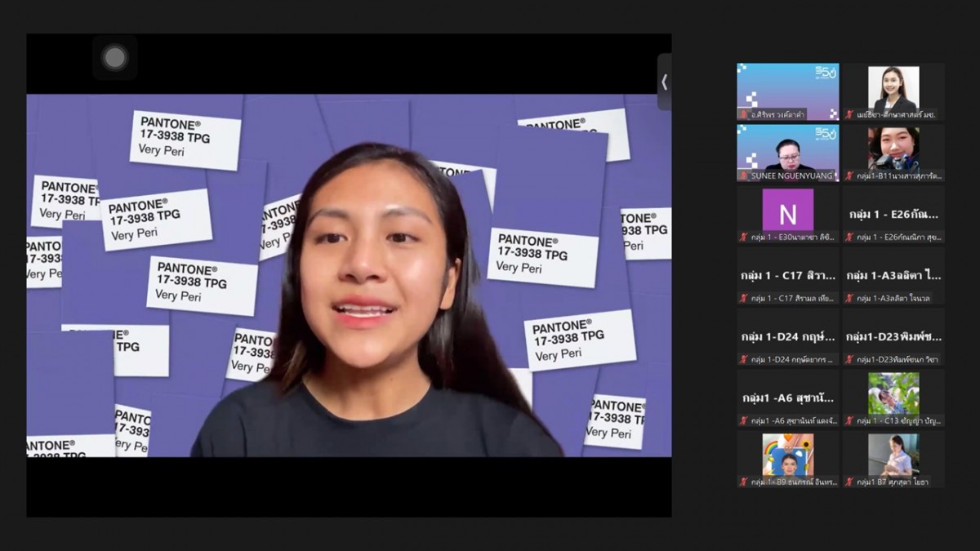Click the muted mic icon for participant A3

pos(849,298)
